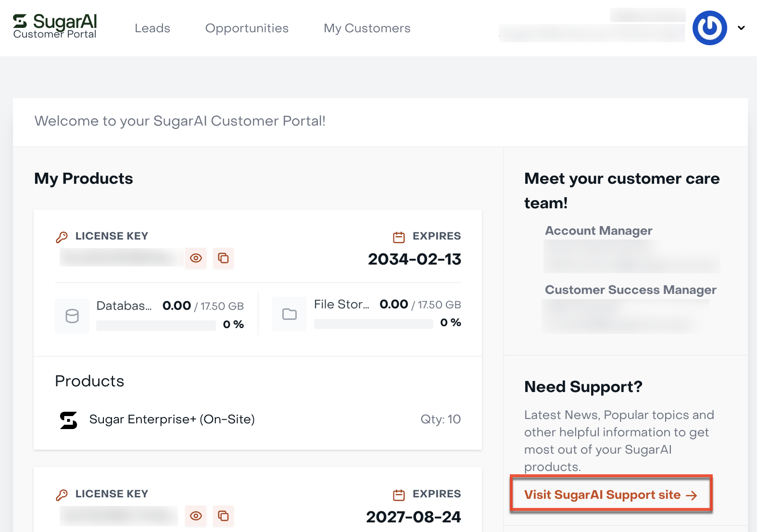Click the File Storage folder icon

click(290, 314)
